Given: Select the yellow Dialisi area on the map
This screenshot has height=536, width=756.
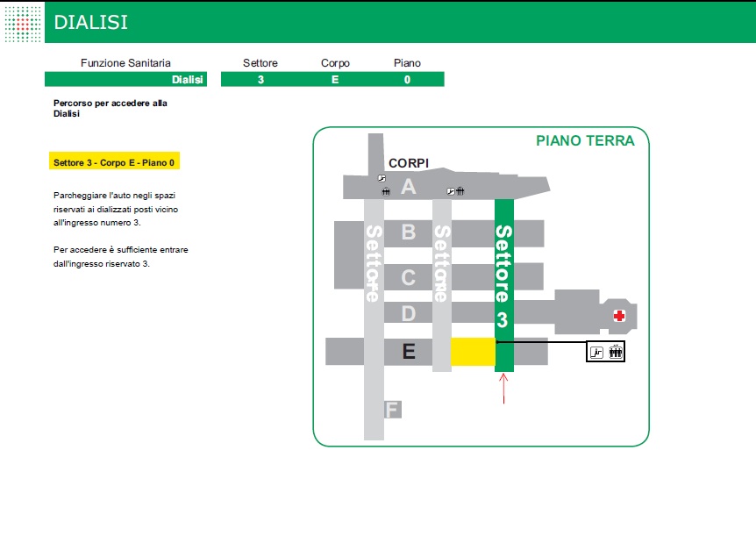Looking at the screenshot, I should (x=473, y=352).
